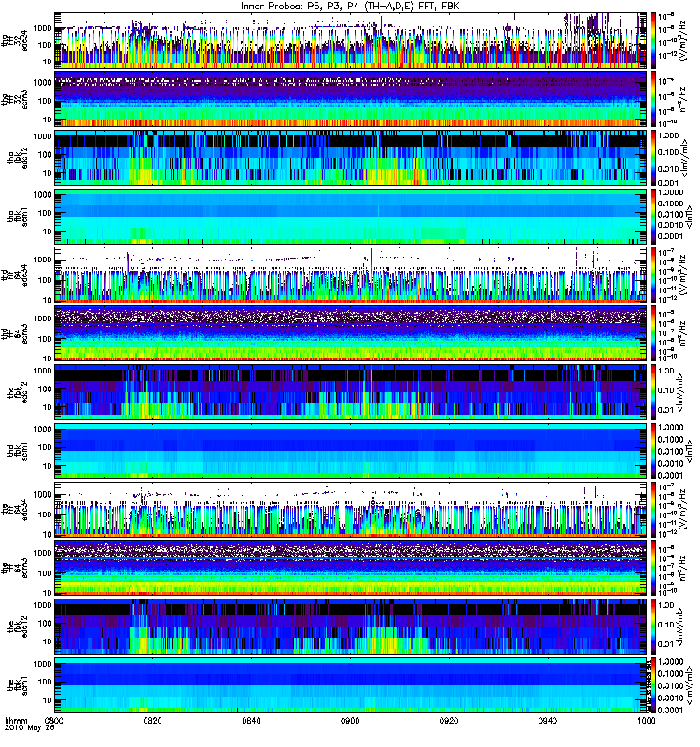Click the "thd fff 64 scm3" y-axis label
Viewport: 700px width, 747px height.
click(x=14, y=333)
